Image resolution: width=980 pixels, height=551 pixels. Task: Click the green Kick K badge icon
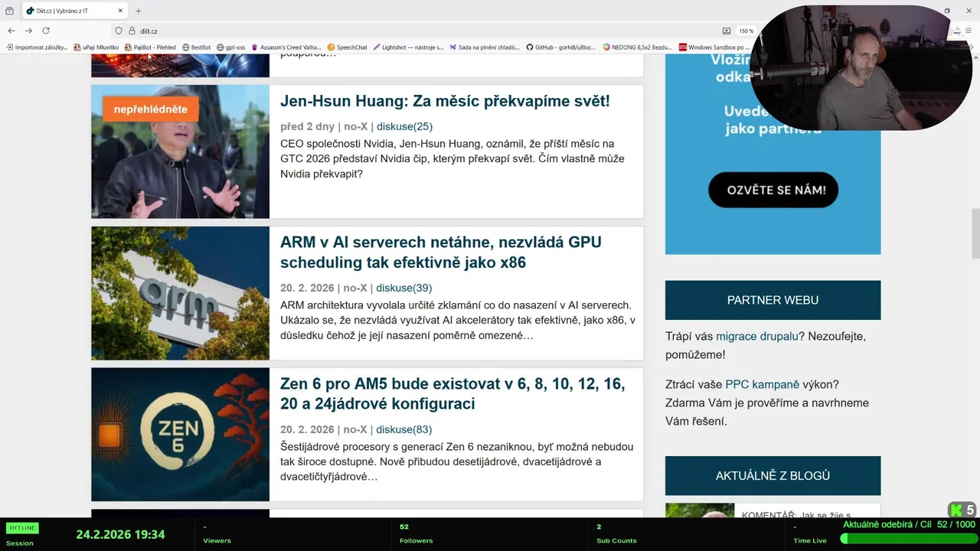click(956, 510)
